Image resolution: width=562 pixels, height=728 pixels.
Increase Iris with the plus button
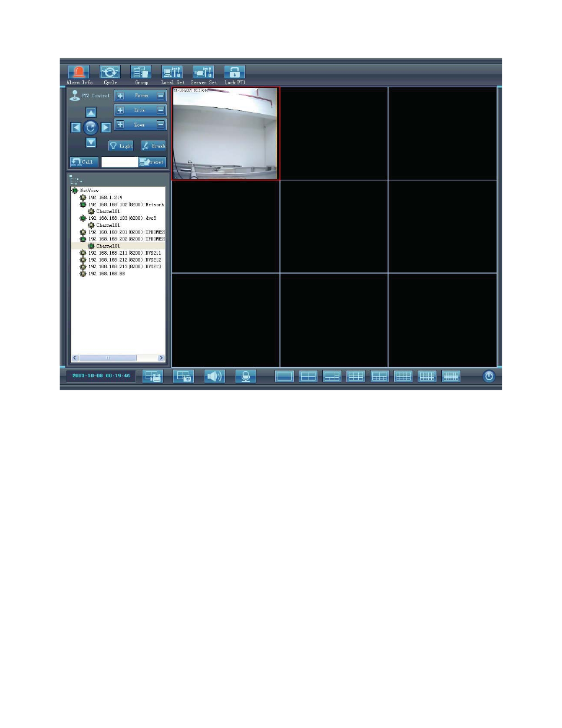pos(120,110)
